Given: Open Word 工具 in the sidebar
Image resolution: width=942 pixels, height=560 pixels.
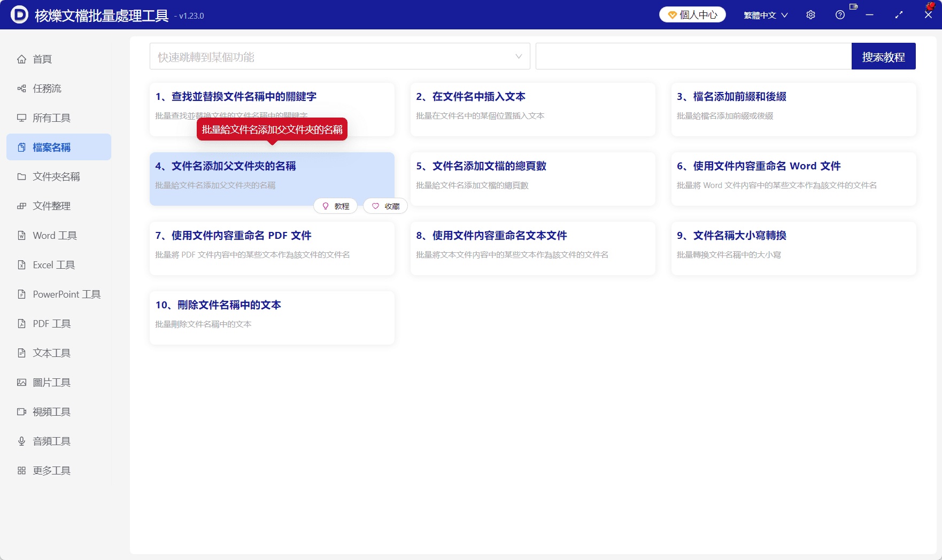Looking at the screenshot, I should pyautogui.click(x=59, y=236).
